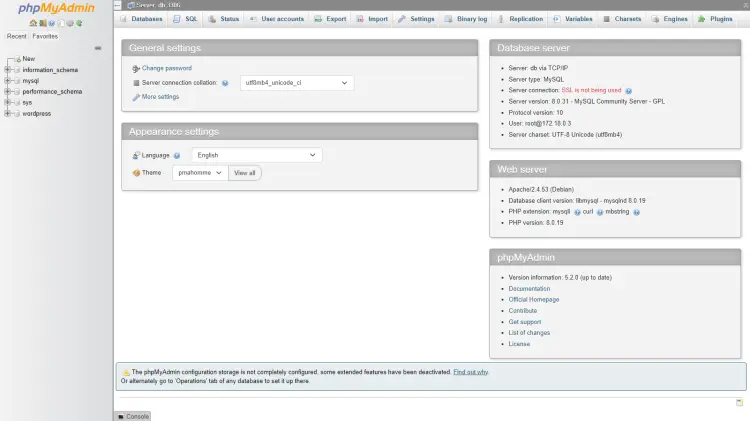Expand the sys database tree node

[x=7, y=102]
